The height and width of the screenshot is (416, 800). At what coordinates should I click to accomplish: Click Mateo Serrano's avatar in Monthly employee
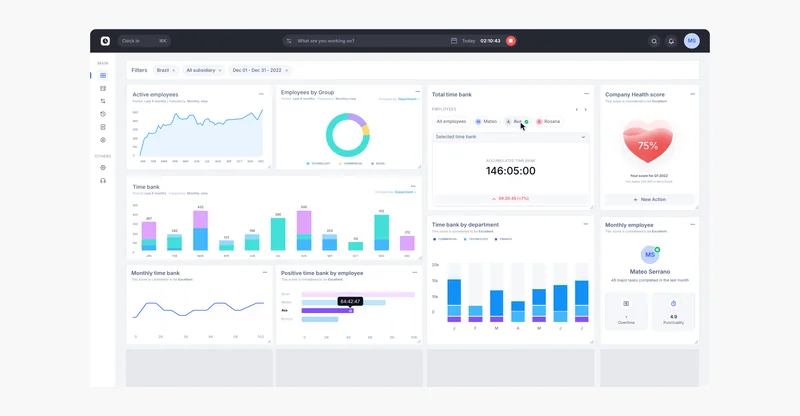pos(649,254)
